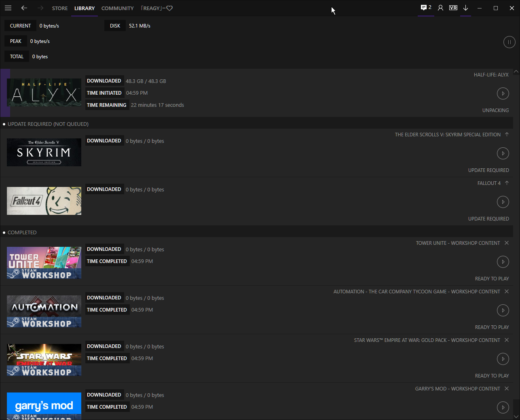Click the UNPACKING status text
Screen dimensions: 520x420
pyautogui.click(x=496, y=110)
